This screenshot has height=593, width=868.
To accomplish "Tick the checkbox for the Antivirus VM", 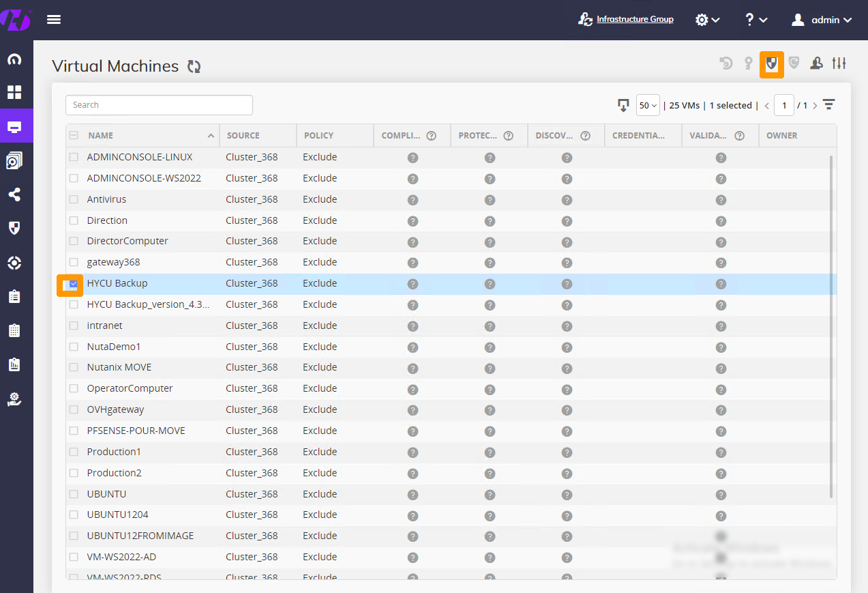I will tap(74, 199).
